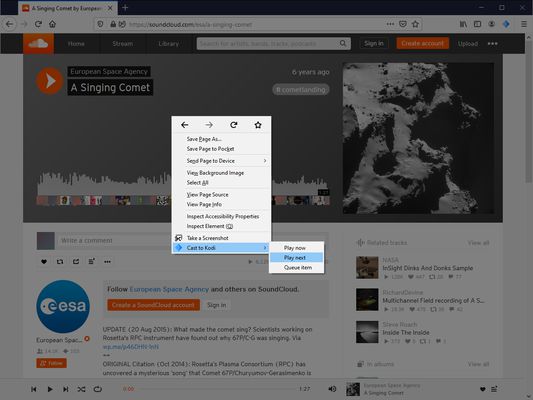The height and width of the screenshot is (400, 533).
Task: Click the browser Reload button
Action: tap(38, 24)
